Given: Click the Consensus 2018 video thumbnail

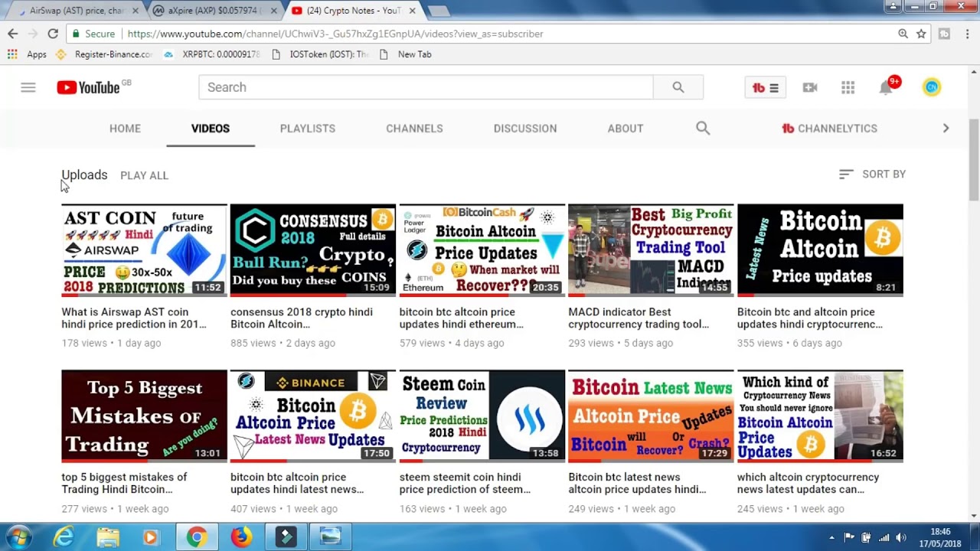Looking at the screenshot, I should (x=313, y=250).
